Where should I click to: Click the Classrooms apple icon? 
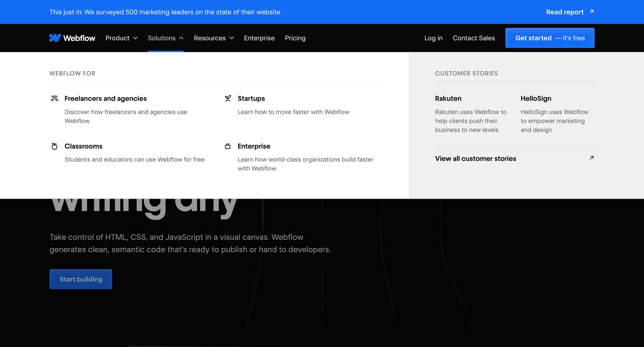tap(55, 146)
